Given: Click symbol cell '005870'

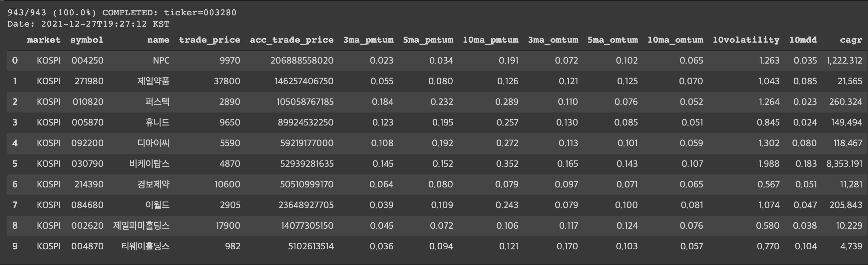Looking at the screenshot, I should tap(88, 122).
